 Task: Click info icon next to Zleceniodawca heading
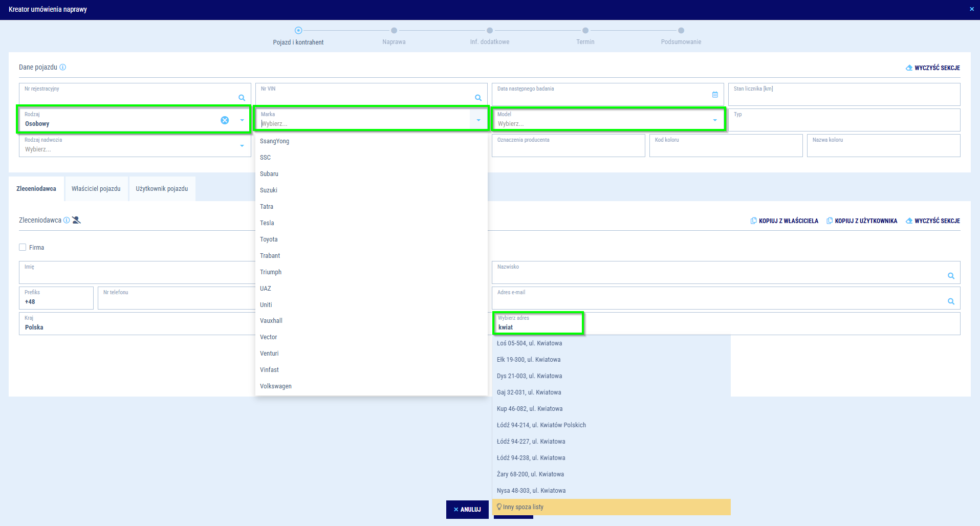pos(67,220)
